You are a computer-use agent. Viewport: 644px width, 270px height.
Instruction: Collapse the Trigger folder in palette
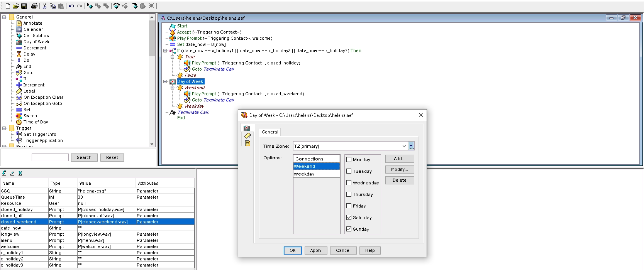(x=4, y=128)
